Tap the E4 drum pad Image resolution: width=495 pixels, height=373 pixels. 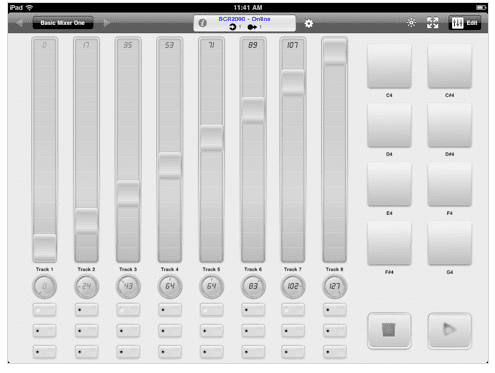coord(389,184)
